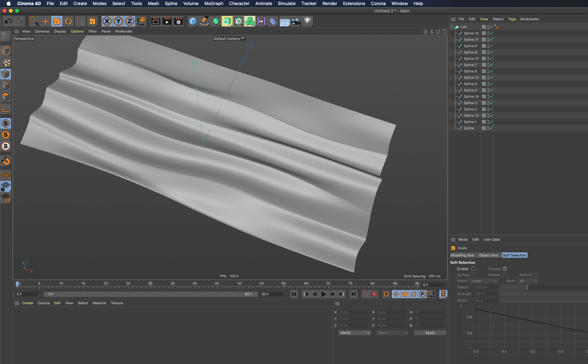Click the Undo arrow icon

(9, 21)
